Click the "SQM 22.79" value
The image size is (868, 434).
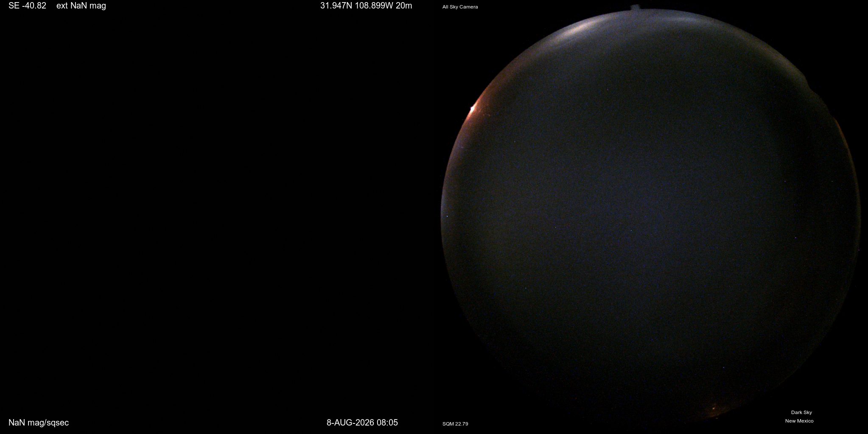(455, 424)
